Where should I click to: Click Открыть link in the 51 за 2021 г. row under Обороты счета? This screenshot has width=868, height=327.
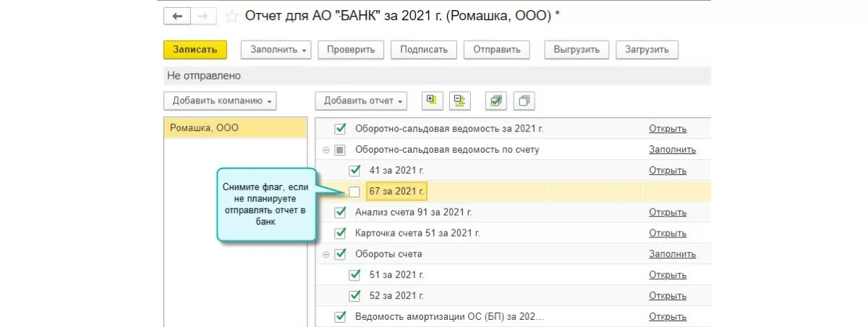[668, 275]
